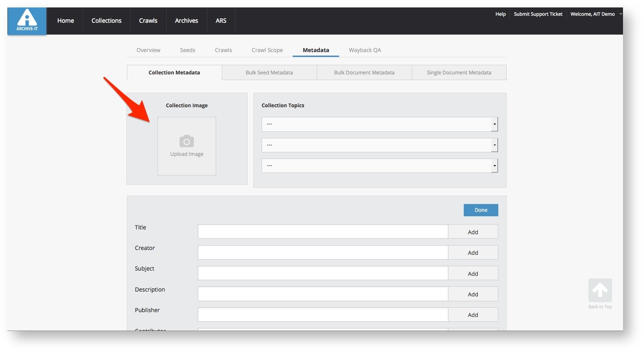Expand the Welcome, AIT Demo user menu arrow
Screen dimensions: 644x352
coord(620,14)
